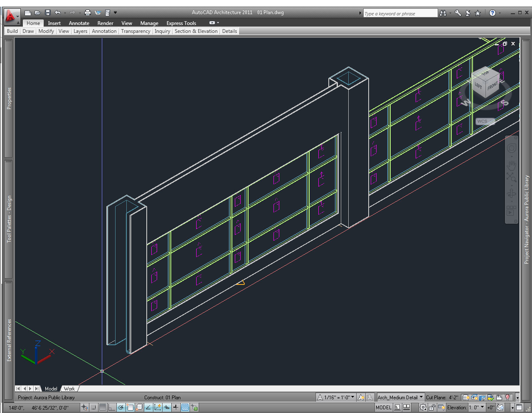Viewport: 532px width, 413px height.
Task: Open the Details ribbon panel
Action: 229,31
